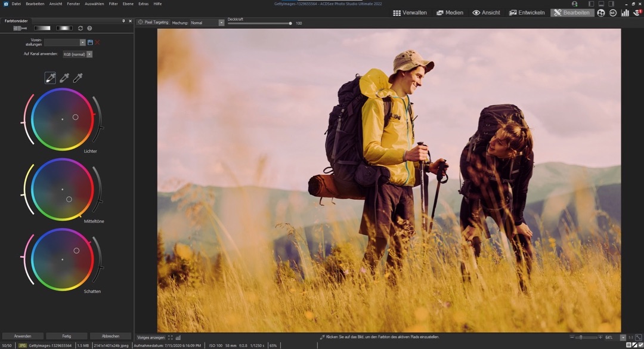Open the statistics bar chart icon
The image size is (644, 349).
625,13
